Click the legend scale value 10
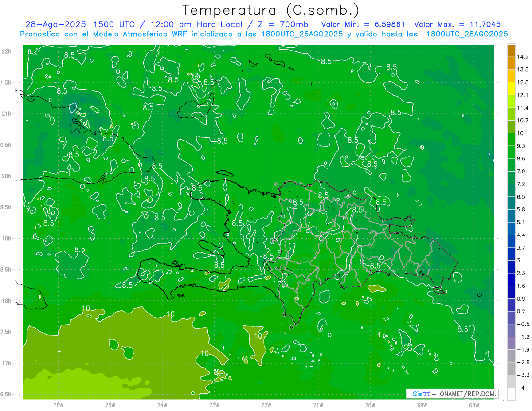This screenshot has height=411, width=532. click(520, 133)
